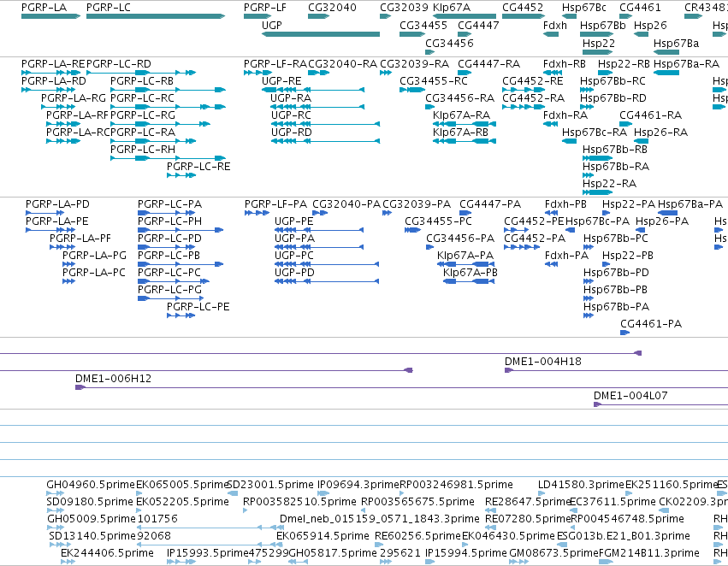Click transcript PGRP-LC-RE
The height and width of the screenshot is (566, 728).
181,175
